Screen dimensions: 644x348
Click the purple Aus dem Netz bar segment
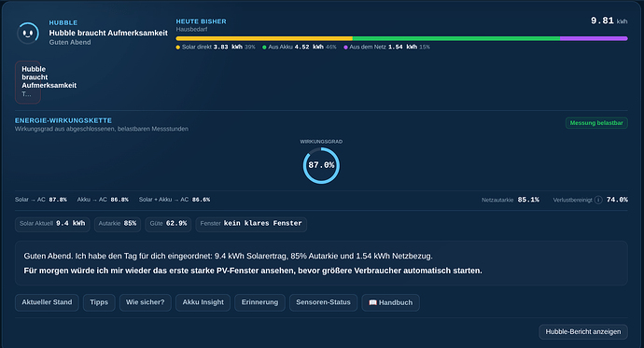tap(594, 38)
